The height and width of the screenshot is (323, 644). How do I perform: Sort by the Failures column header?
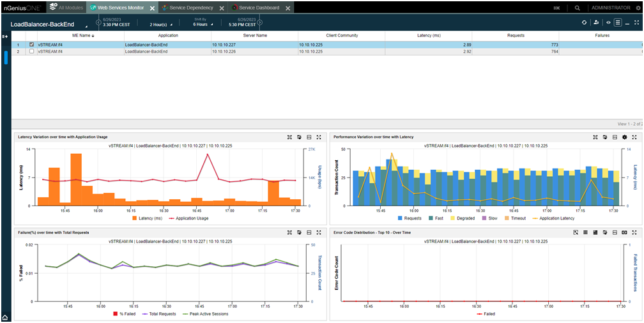pyautogui.click(x=602, y=36)
